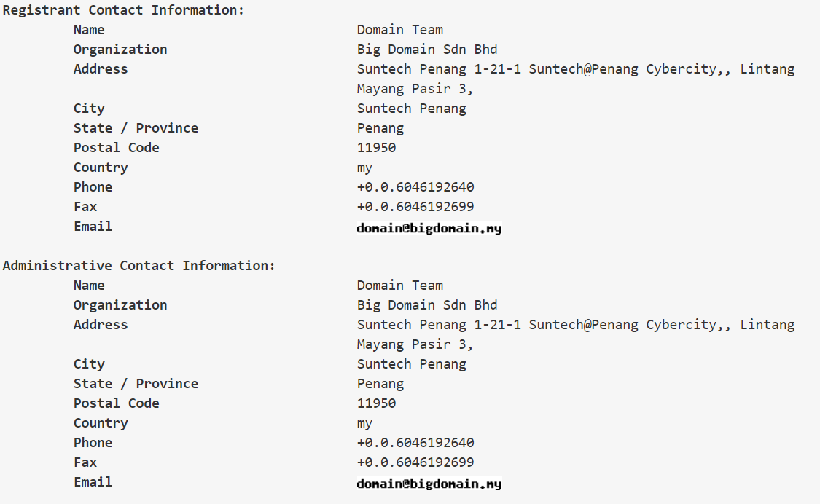
Task: Click the Administrative contact email address
Action: point(429,484)
